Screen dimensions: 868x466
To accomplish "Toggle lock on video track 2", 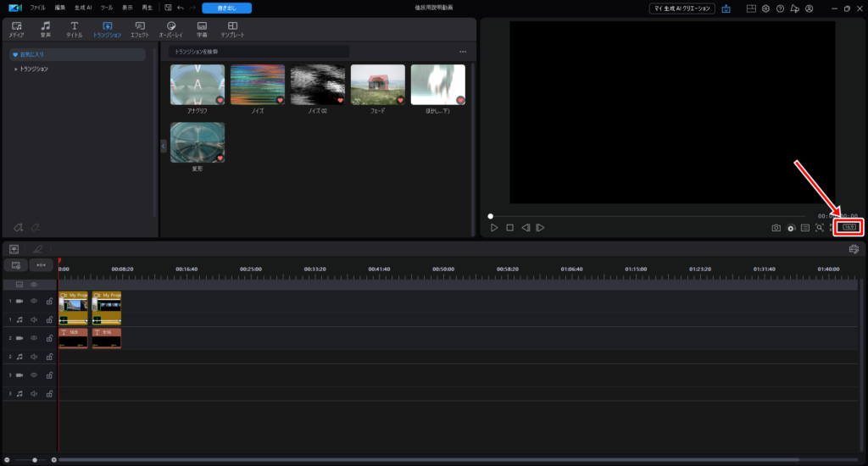I will pos(49,338).
